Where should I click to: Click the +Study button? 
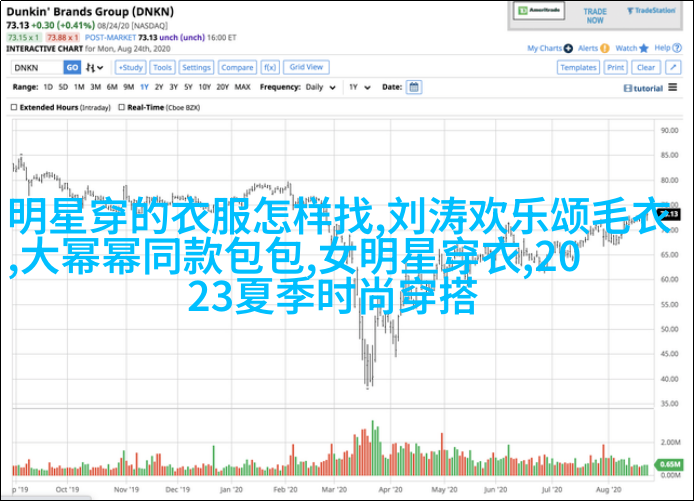pyautogui.click(x=131, y=67)
